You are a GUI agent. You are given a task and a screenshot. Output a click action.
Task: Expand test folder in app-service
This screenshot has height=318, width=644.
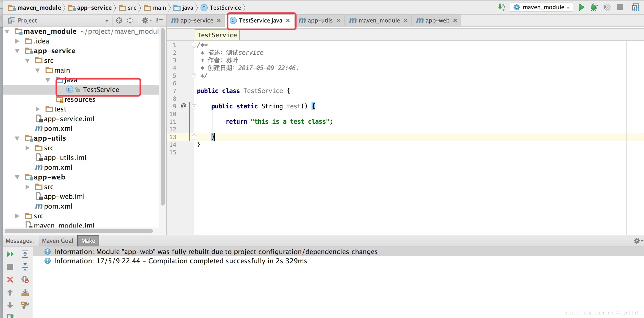click(38, 109)
